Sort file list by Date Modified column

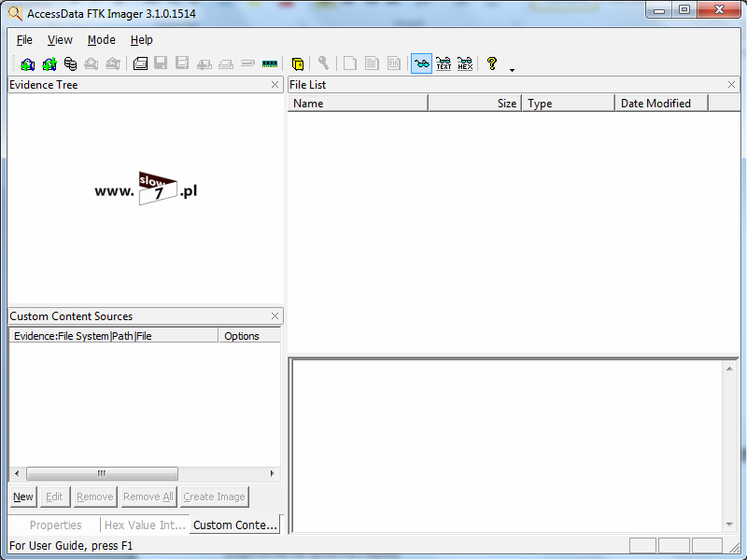pyautogui.click(x=662, y=104)
